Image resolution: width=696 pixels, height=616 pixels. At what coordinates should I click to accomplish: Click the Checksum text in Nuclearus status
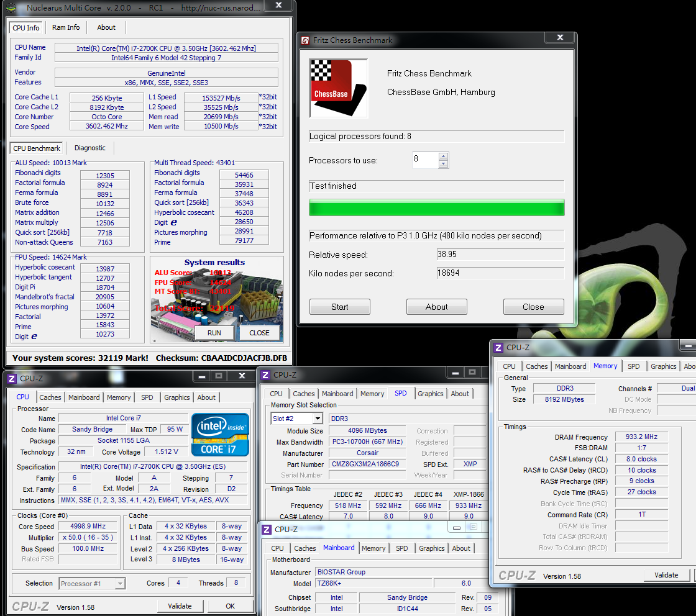click(221, 358)
